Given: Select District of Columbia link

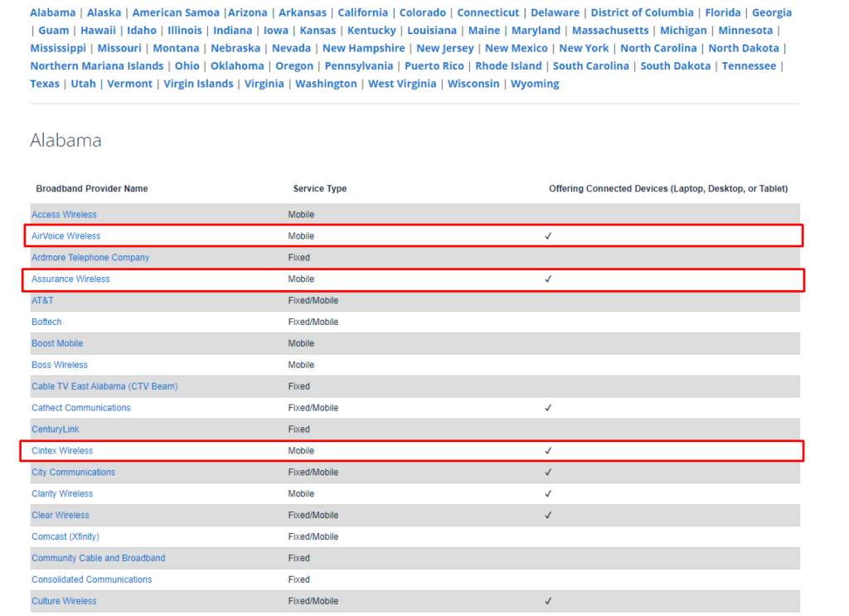Looking at the screenshot, I should [642, 12].
